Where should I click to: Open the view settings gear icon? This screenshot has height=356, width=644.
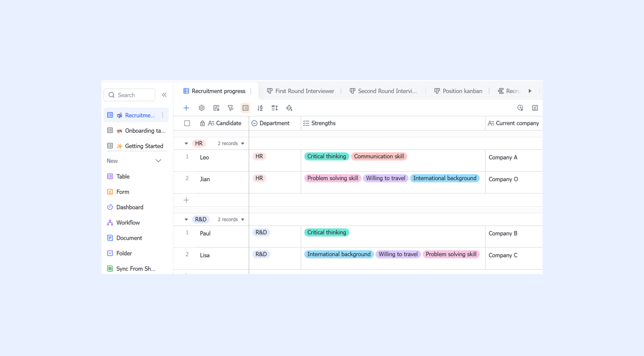click(x=201, y=108)
